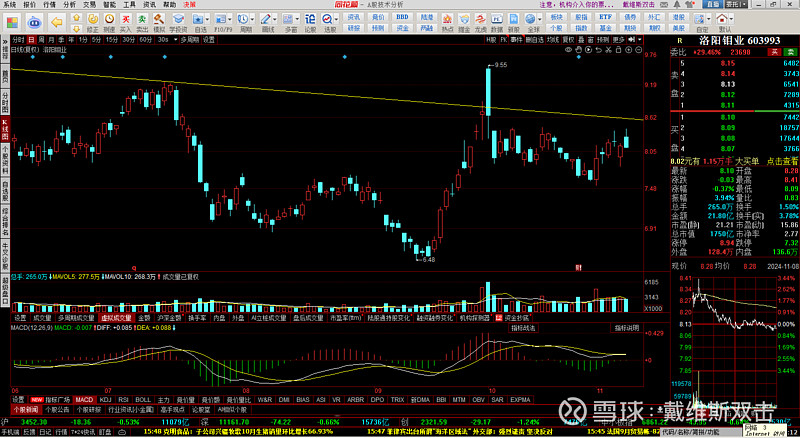Expand the 自选 dropdown arrow

coord(208,19)
